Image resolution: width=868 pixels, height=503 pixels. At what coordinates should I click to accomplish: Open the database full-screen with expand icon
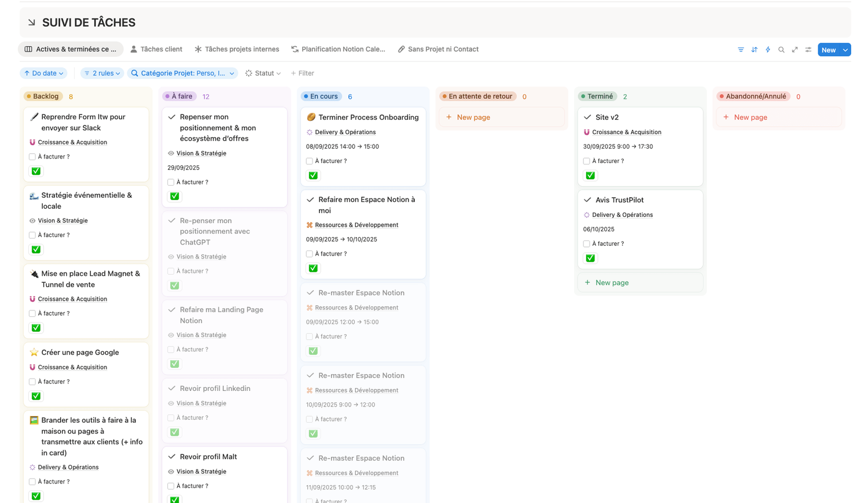(795, 50)
